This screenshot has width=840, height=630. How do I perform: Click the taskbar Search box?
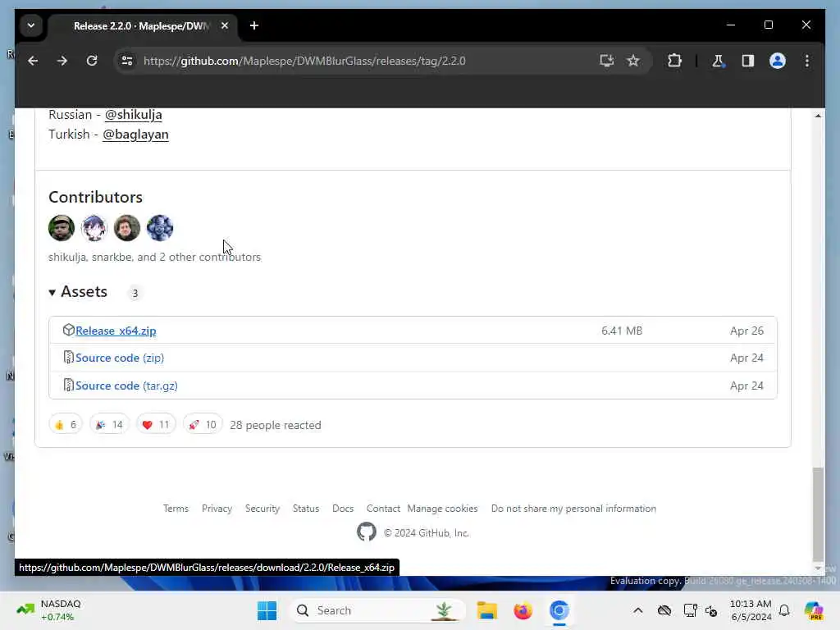[x=377, y=610]
